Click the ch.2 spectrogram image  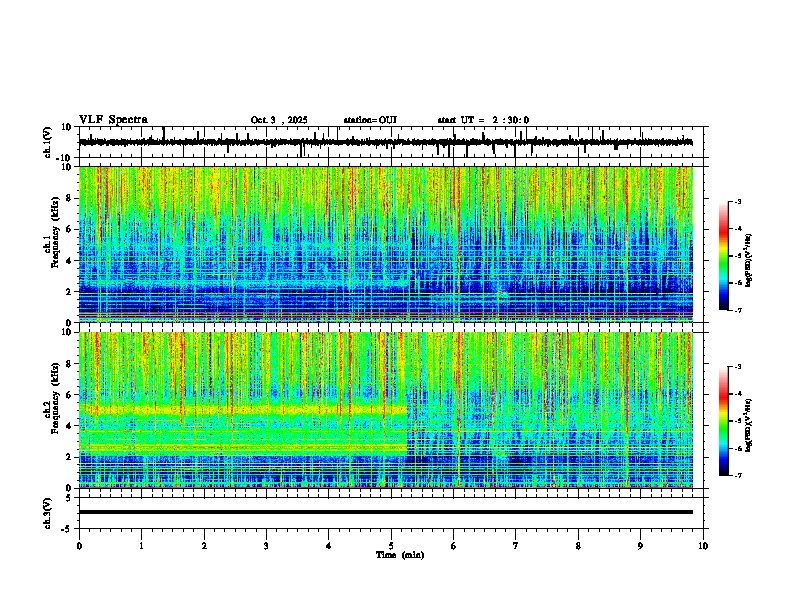click(x=386, y=410)
